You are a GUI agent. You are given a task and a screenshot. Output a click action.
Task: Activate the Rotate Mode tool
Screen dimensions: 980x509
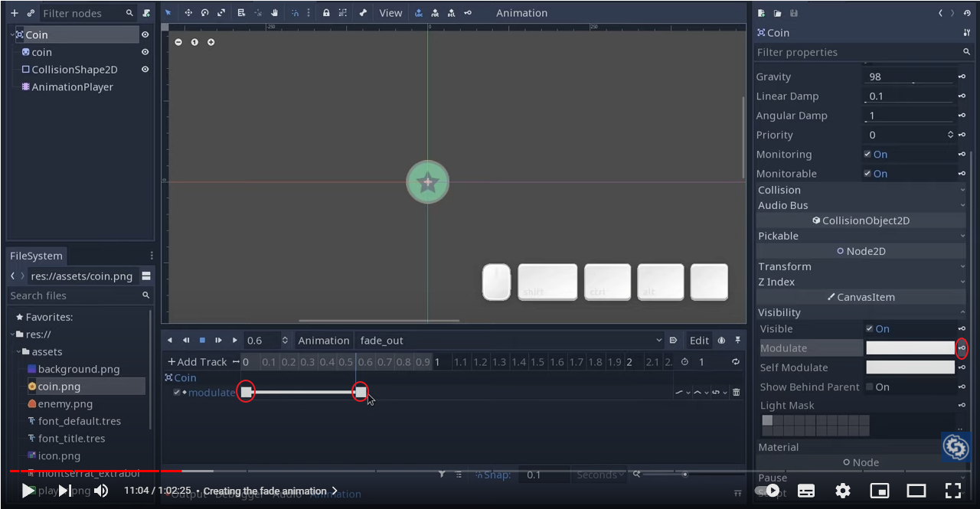click(x=205, y=13)
